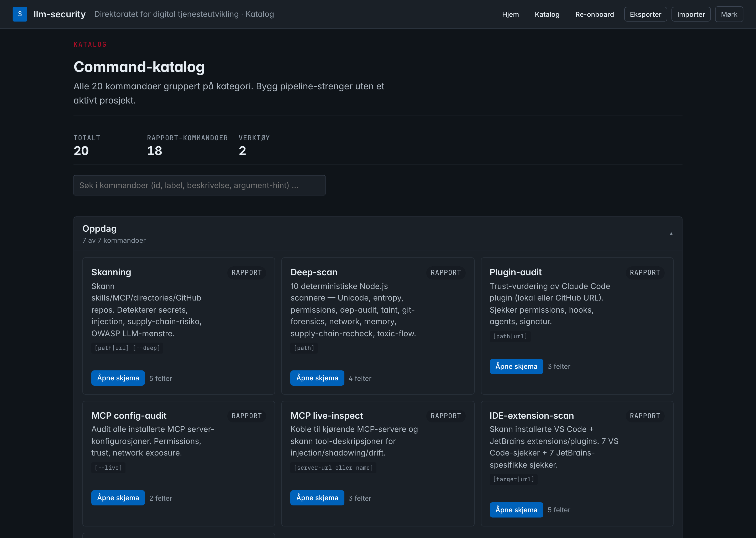Go to Katalog in top navigation
The height and width of the screenshot is (538, 756).
[x=547, y=14]
